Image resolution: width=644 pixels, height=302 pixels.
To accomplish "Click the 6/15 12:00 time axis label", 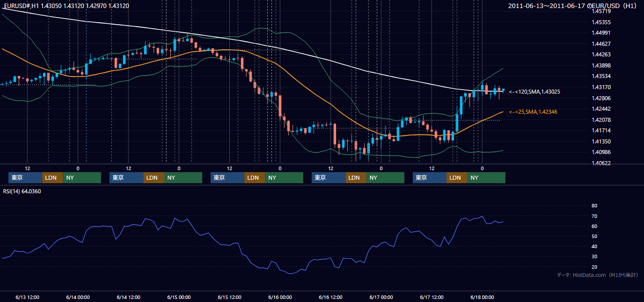I will point(229,297).
